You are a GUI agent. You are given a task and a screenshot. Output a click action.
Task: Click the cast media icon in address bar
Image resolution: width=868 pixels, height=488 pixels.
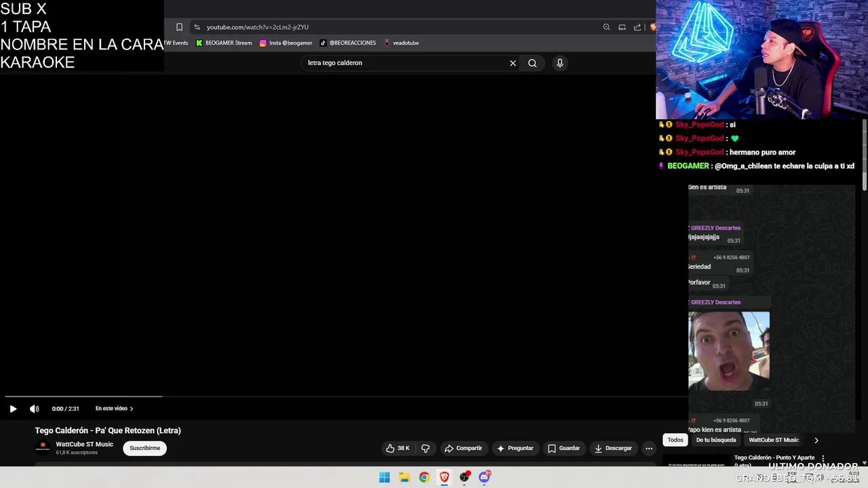coord(622,27)
